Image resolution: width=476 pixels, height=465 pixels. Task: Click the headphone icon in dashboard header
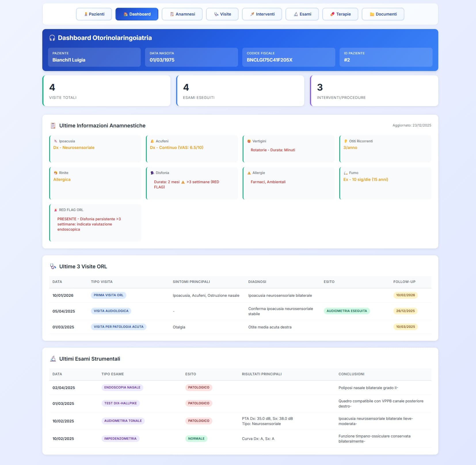coord(52,37)
